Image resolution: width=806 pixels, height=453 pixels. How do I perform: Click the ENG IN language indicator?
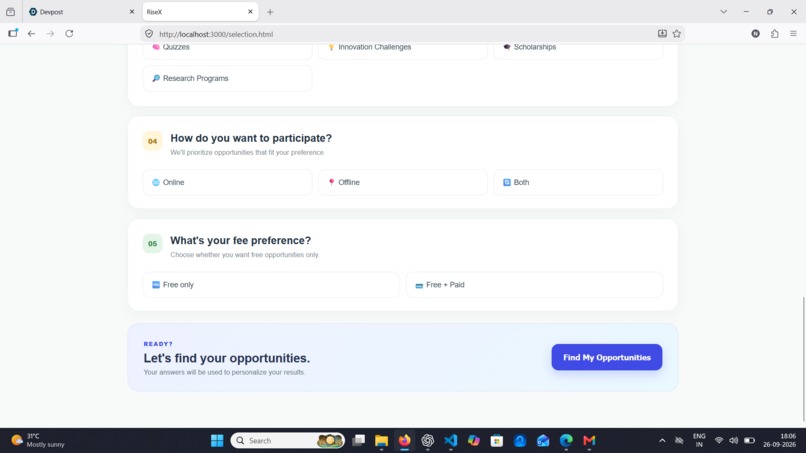click(x=699, y=441)
